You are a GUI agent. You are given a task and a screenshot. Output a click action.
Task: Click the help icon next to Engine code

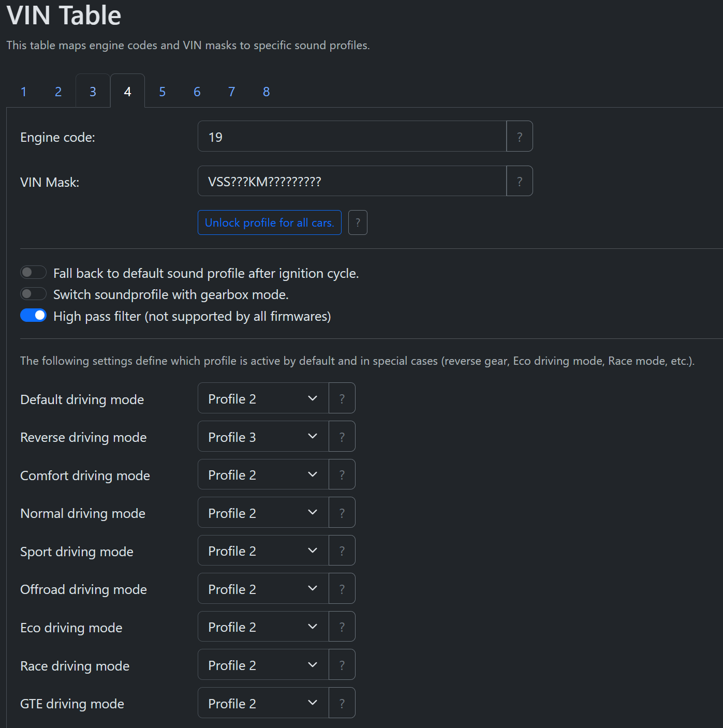519,137
